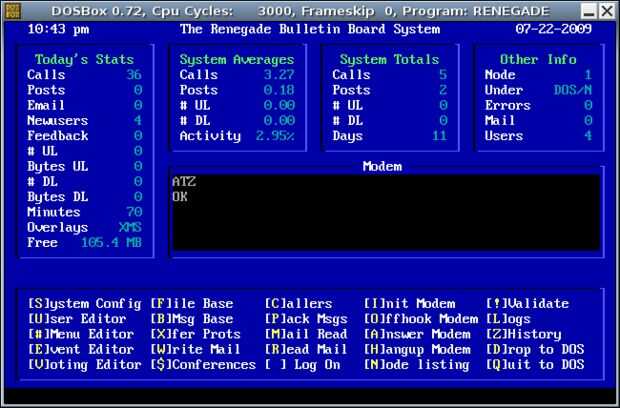620x408 pixels.
Task: Open the [N]ode listing option
Action: tap(417, 365)
